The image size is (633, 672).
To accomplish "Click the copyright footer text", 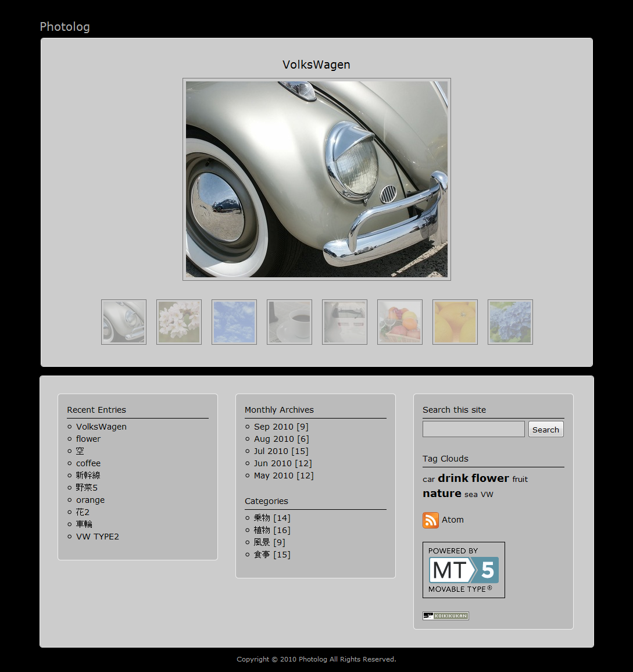I will tap(316, 659).
